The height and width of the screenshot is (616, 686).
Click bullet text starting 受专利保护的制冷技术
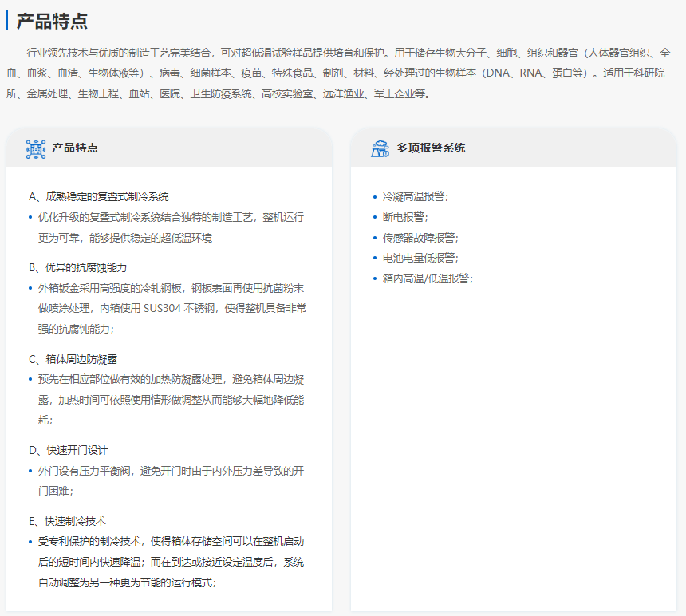[171, 562]
